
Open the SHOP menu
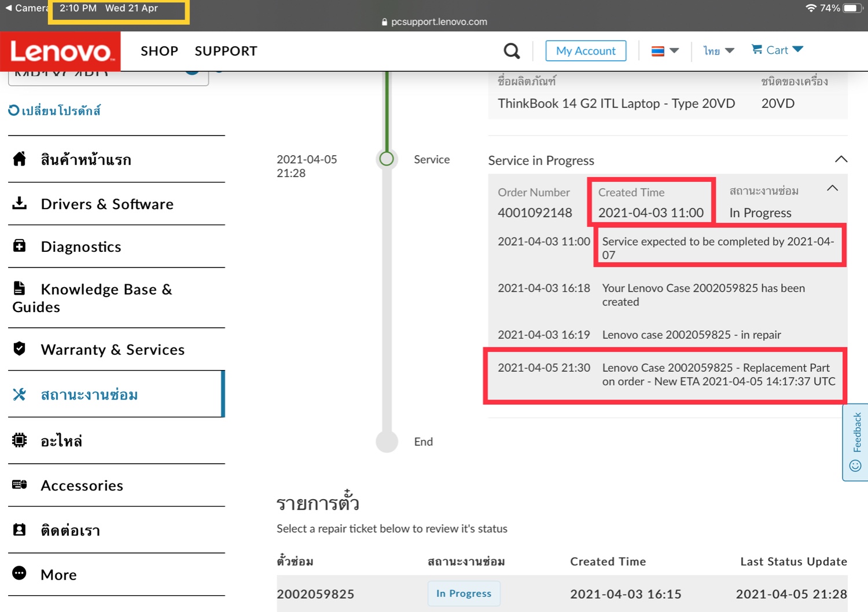(x=159, y=51)
